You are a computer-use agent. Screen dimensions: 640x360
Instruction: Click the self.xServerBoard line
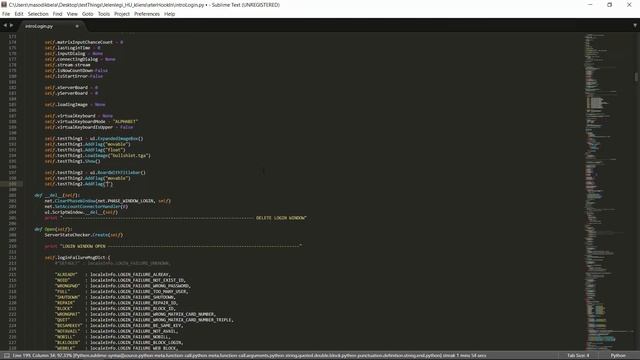(x=71, y=87)
